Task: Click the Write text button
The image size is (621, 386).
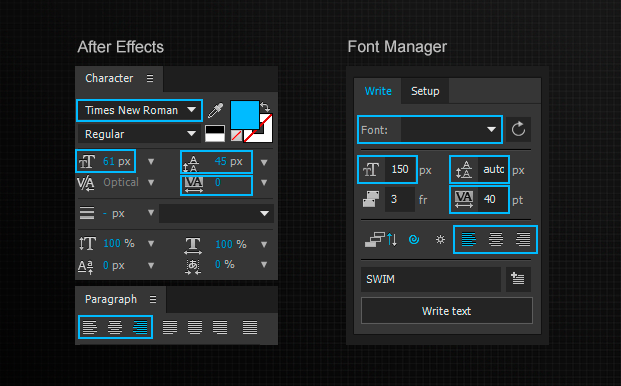Action: (447, 311)
